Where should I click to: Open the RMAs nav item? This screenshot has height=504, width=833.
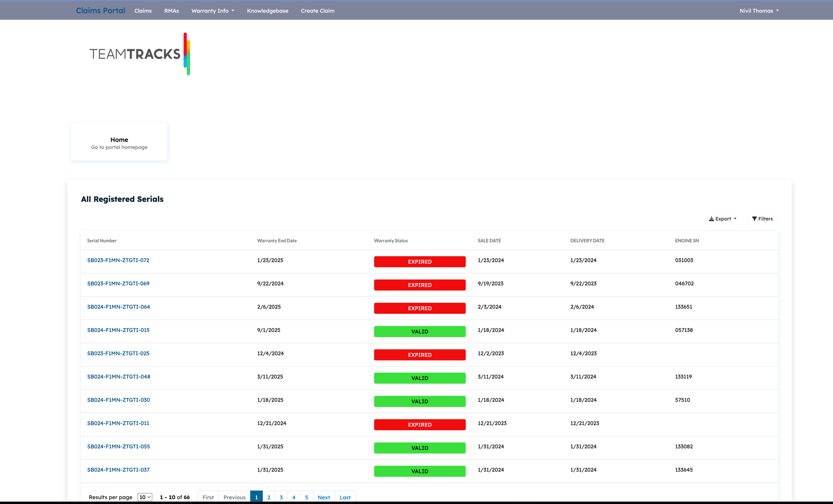point(171,11)
